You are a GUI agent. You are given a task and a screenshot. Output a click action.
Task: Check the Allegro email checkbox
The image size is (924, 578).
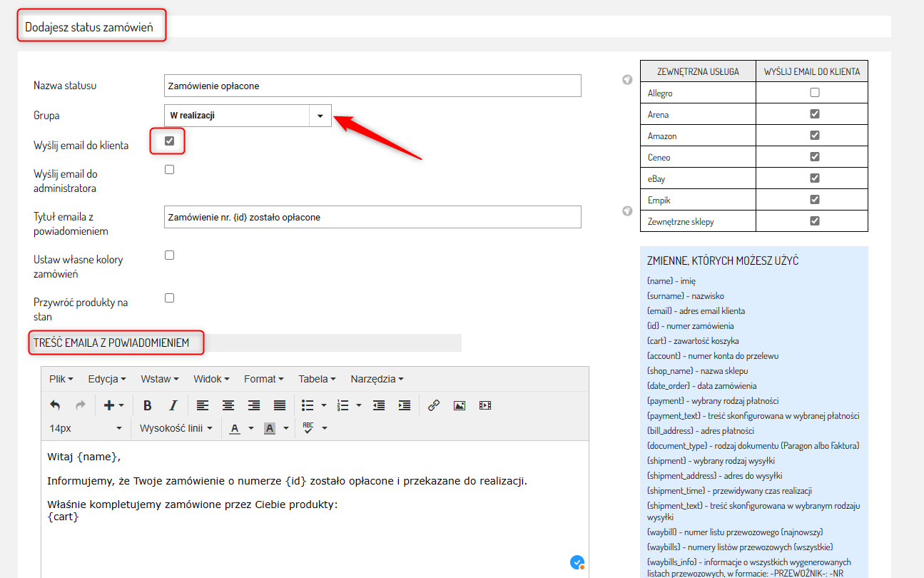pos(815,93)
